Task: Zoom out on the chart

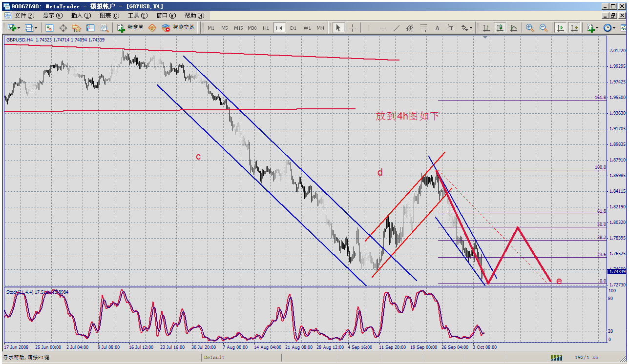Action: 544,28
